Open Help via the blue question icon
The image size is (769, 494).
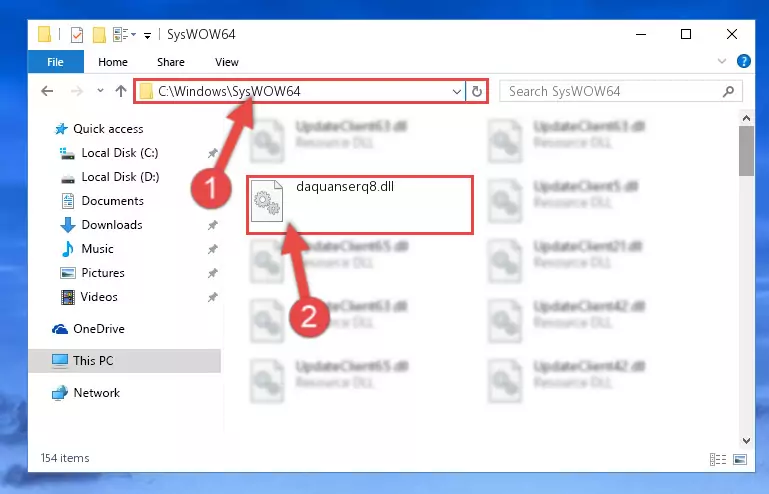(743, 61)
